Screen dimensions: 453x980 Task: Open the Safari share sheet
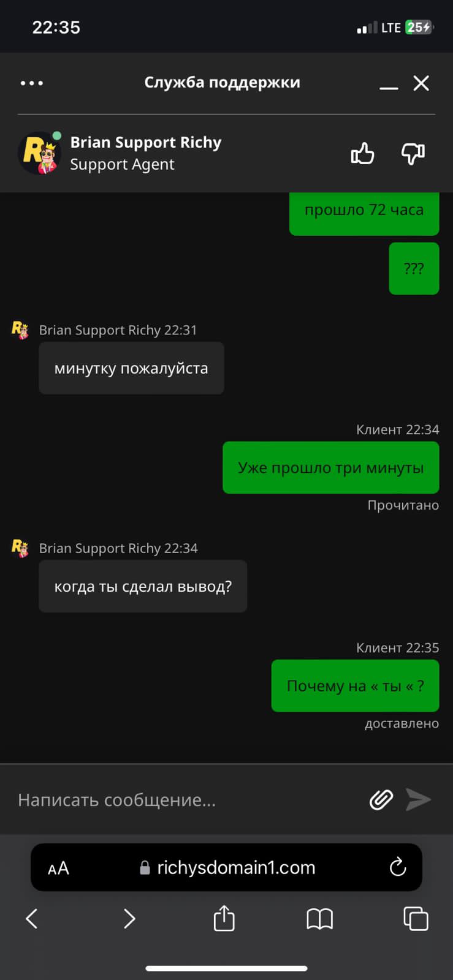(x=224, y=918)
